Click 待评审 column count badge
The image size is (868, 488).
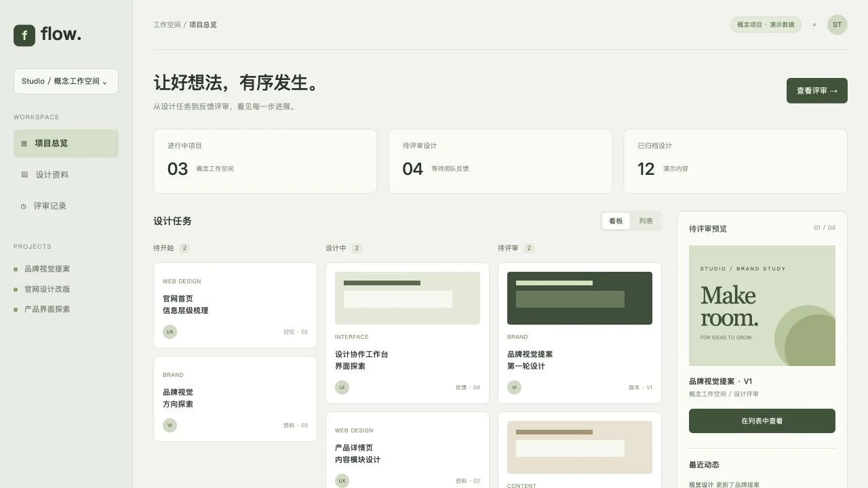coord(529,249)
